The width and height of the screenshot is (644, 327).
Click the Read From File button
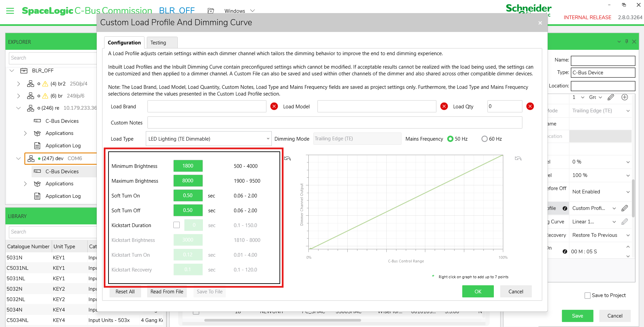(167, 292)
